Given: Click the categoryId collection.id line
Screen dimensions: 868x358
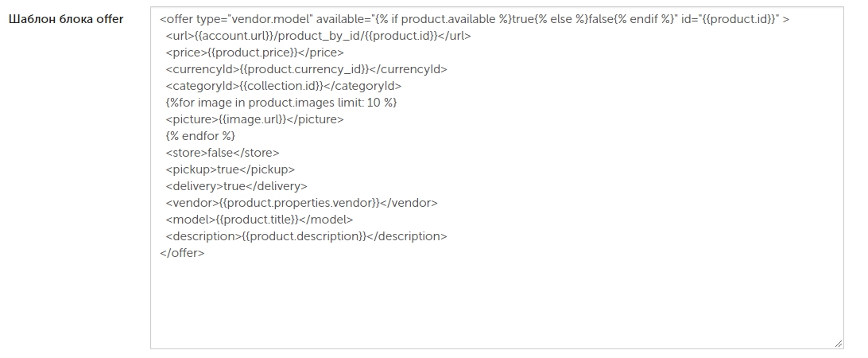Looking at the screenshot, I should [284, 86].
